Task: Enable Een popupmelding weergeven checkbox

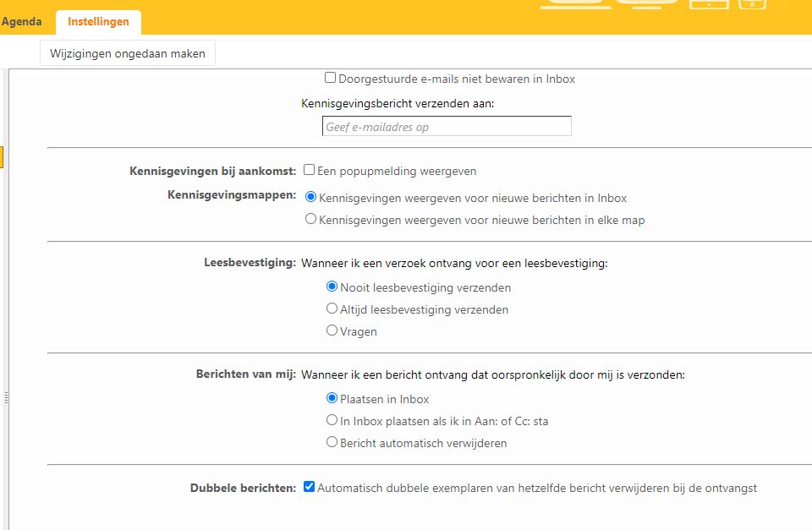Action: pos(310,170)
